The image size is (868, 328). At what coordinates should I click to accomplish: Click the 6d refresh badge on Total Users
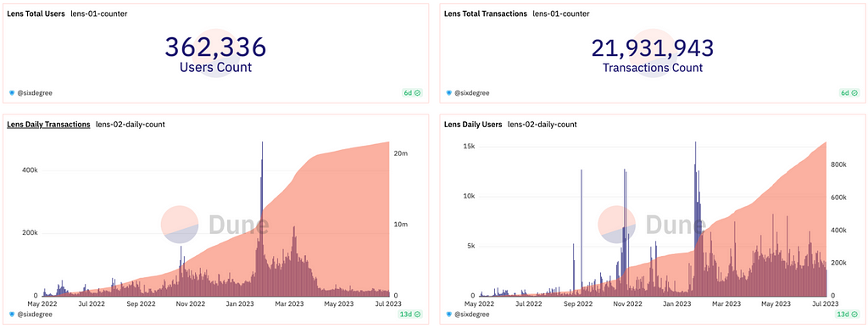pyautogui.click(x=412, y=93)
